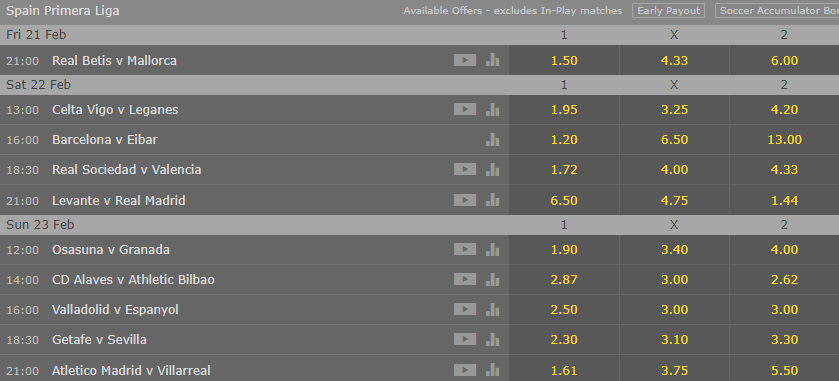
Task: Click the Soccer Accumulator Bonus button
Action: 777,11
